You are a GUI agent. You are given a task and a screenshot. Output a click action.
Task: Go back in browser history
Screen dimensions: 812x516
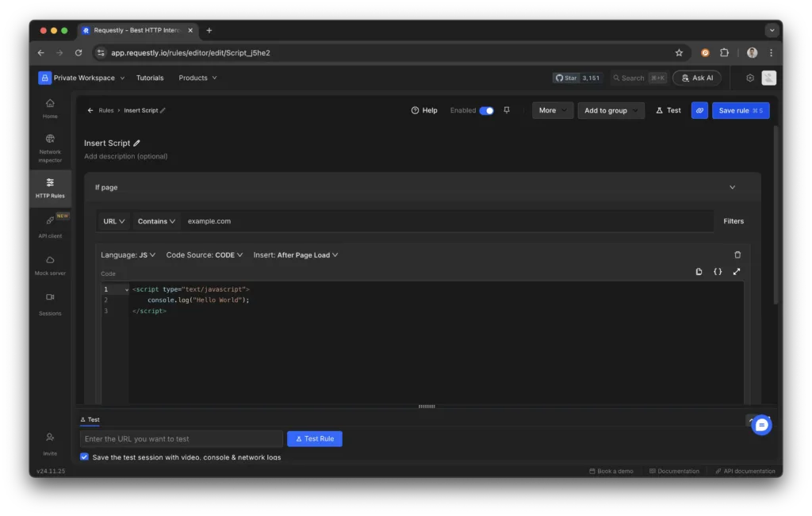point(41,53)
